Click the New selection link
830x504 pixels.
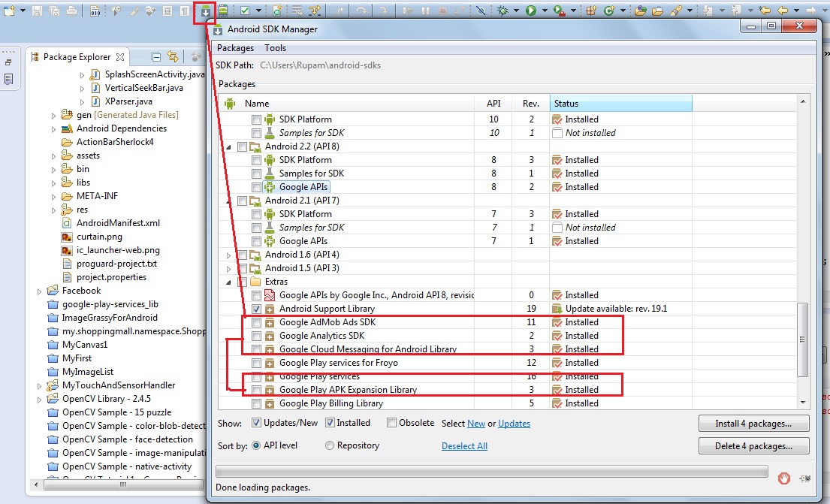point(476,424)
